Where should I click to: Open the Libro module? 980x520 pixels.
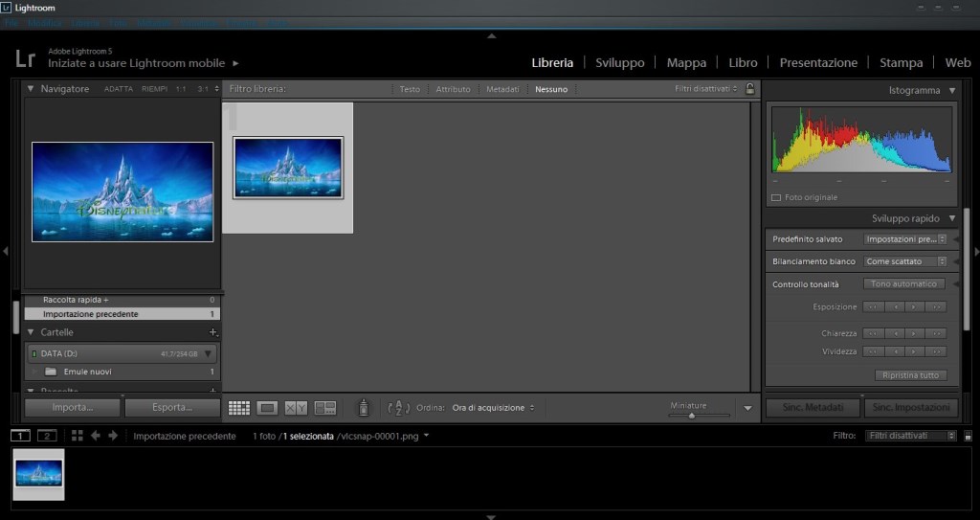click(x=743, y=62)
